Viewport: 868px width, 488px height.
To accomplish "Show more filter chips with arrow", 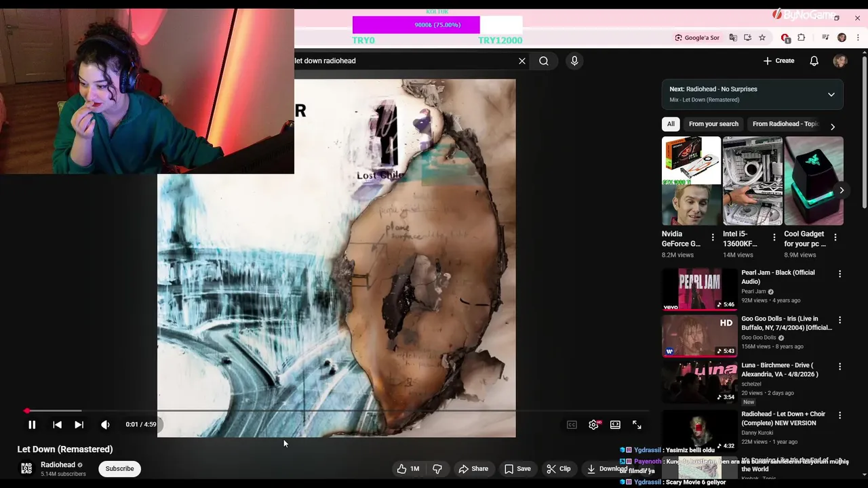I will pyautogui.click(x=833, y=127).
